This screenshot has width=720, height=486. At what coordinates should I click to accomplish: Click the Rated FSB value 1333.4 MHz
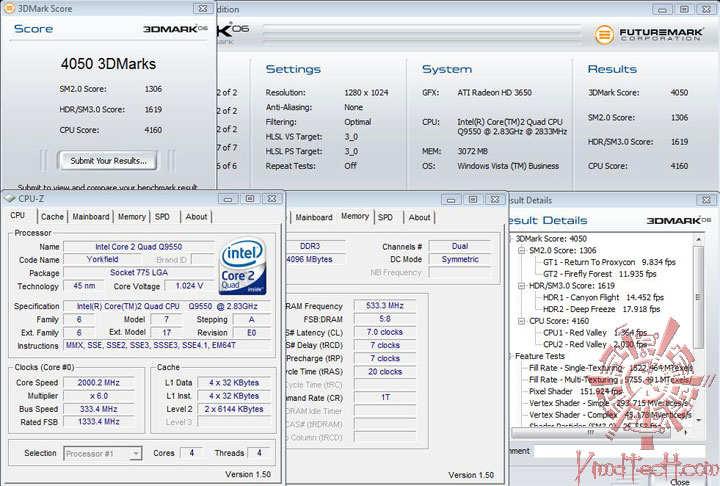coord(98,422)
